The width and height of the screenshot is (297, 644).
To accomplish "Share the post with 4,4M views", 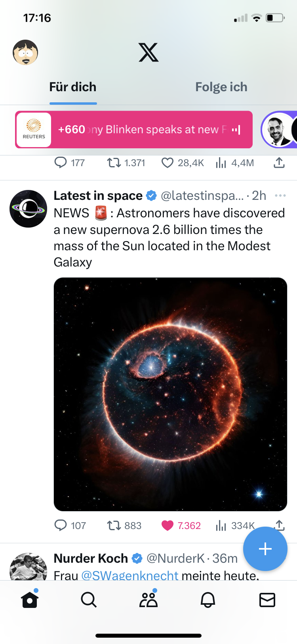I will point(279,163).
